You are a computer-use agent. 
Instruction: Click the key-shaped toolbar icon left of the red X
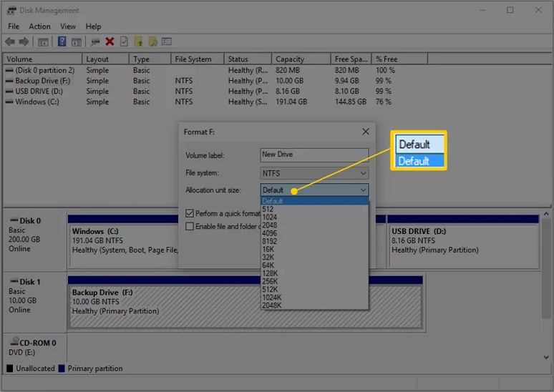95,42
